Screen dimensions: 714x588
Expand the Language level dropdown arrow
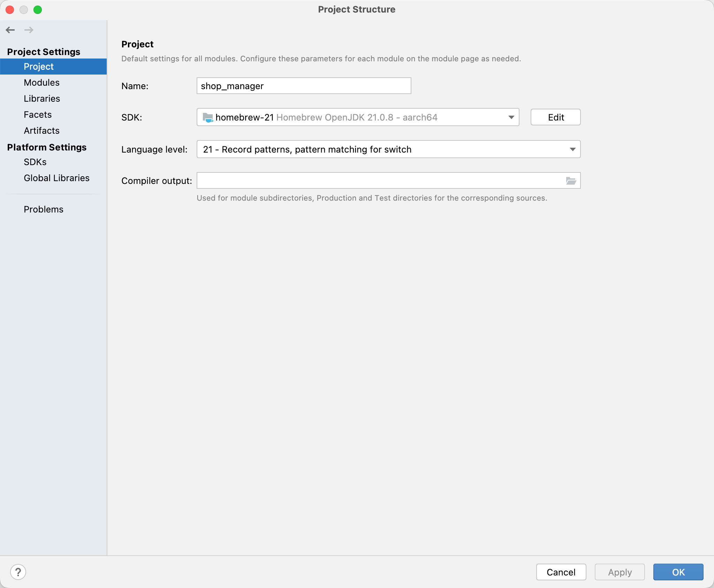572,149
